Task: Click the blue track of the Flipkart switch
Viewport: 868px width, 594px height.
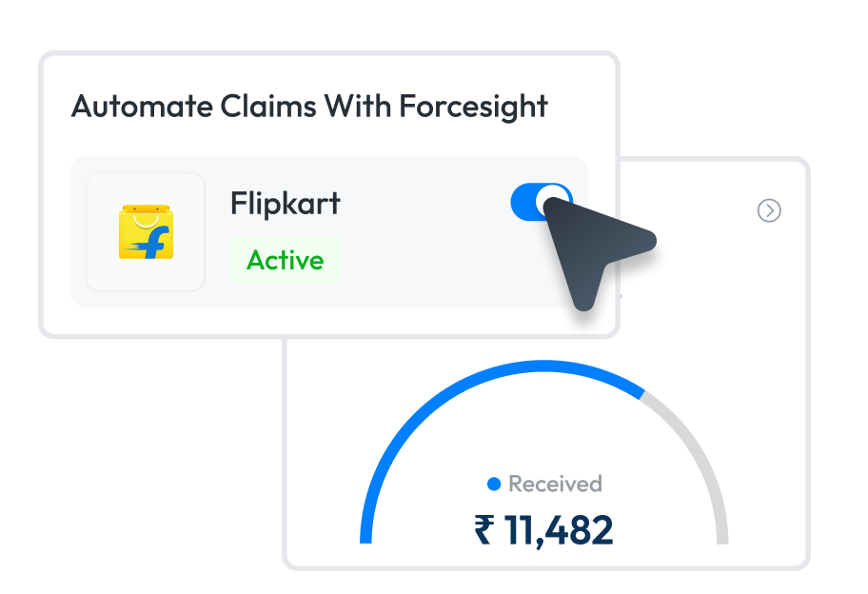Action: click(523, 202)
